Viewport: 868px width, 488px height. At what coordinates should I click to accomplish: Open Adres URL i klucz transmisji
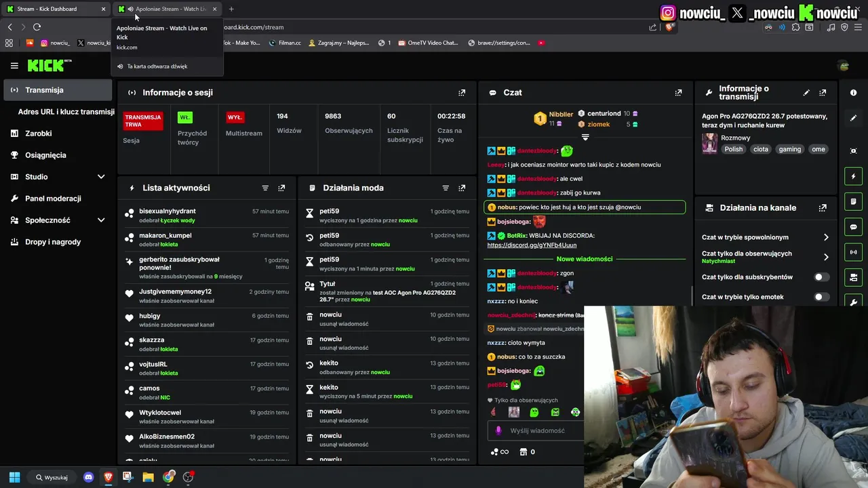point(66,112)
